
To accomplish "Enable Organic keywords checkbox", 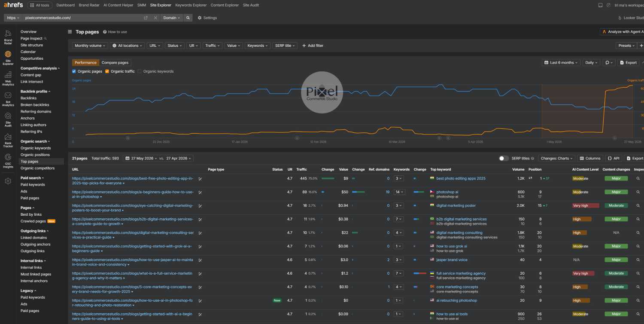I will coord(140,71).
